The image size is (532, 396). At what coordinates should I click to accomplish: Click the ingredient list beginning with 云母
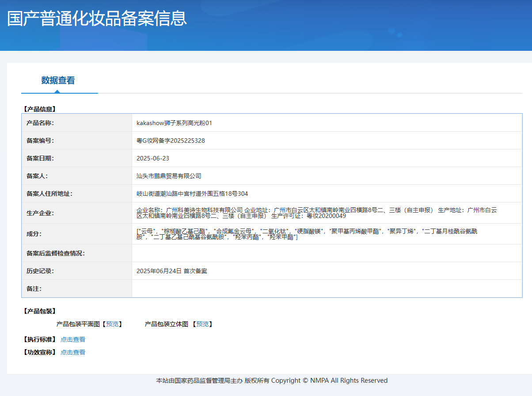pyautogui.click(x=307, y=234)
